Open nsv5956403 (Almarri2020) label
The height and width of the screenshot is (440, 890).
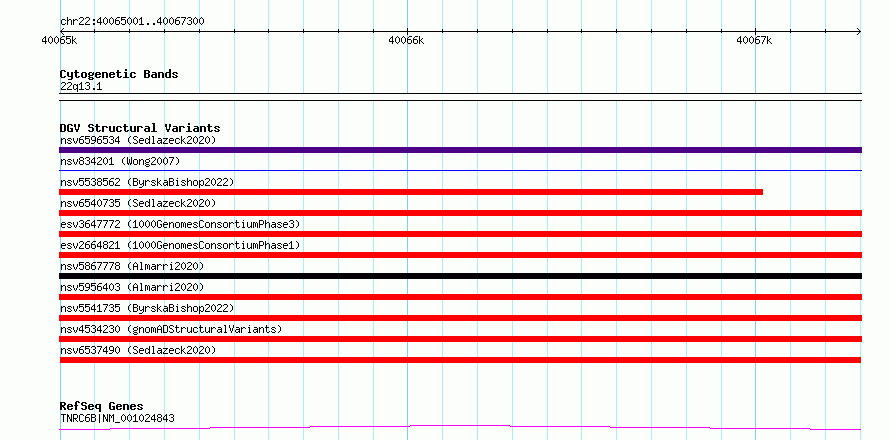click(x=132, y=287)
